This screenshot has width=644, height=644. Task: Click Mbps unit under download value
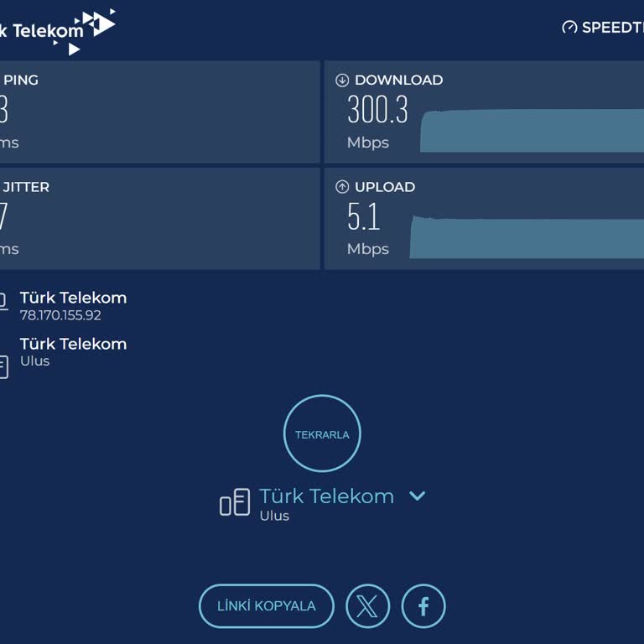pyautogui.click(x=368, y=143)
